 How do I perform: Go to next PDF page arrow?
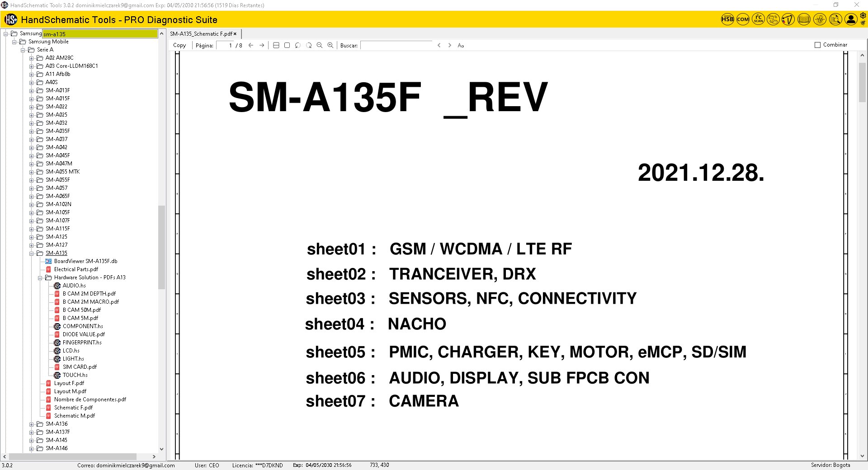click(262, 45)
